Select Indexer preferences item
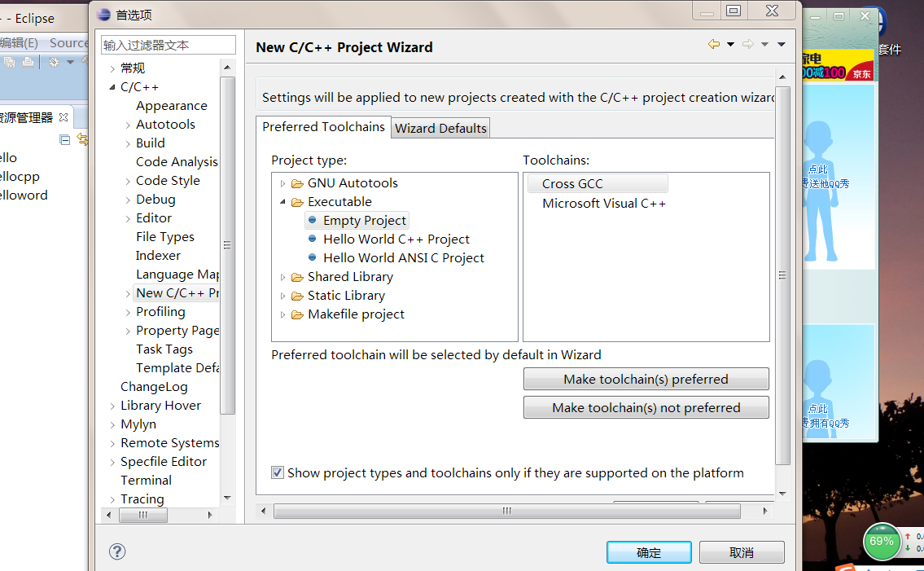The image size is (924, 571). pyautogui.click(x=158, y=256)
